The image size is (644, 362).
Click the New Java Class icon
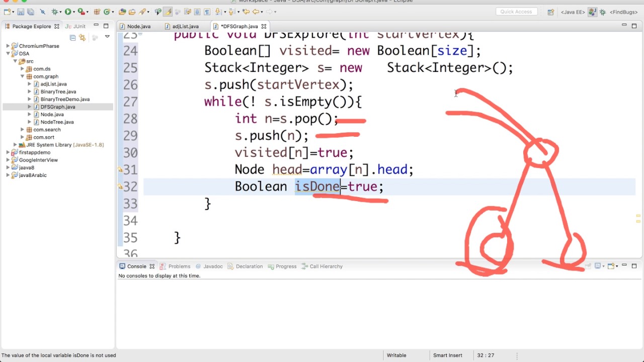(x=107, y=12)
